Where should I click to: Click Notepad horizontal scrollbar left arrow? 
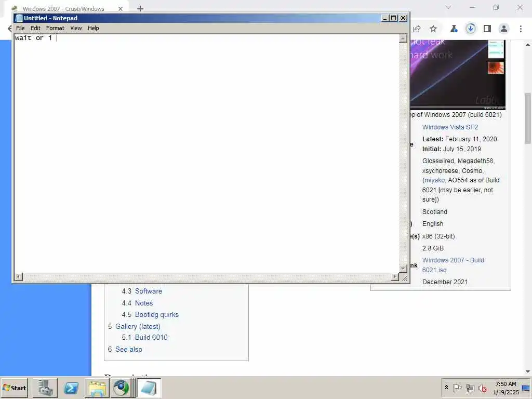(x=18, y=277)
